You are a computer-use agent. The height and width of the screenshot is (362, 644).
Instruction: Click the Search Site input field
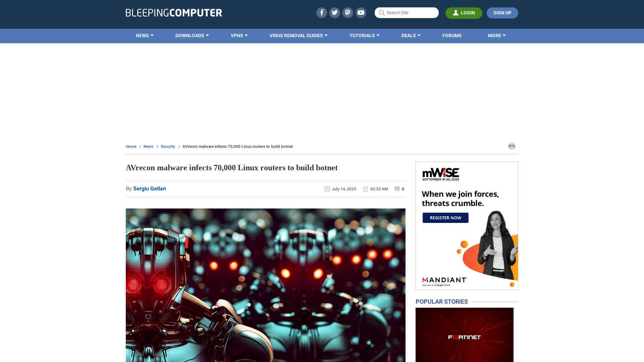click(x=407, y=12)
